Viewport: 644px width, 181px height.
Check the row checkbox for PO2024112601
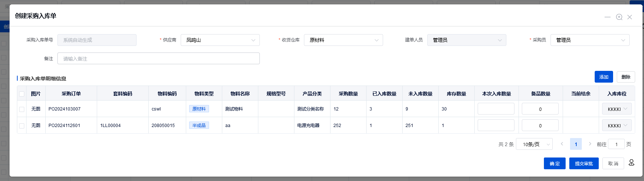point(22,126)
